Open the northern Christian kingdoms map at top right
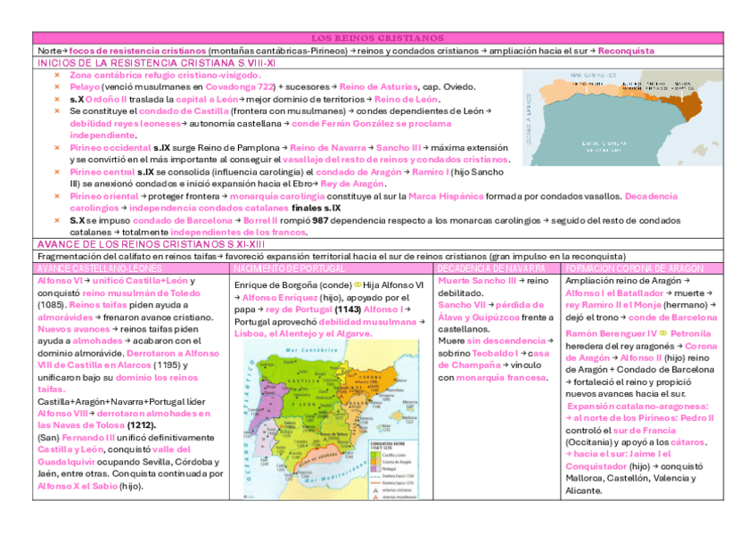The width and height of the screenshot is (756, 534). pyautogui.click(x=623, y=116)
